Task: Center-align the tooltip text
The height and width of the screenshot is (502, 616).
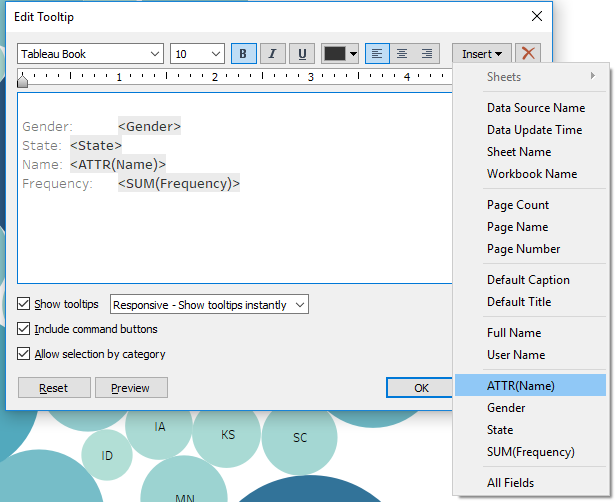Action: (402, 53)
